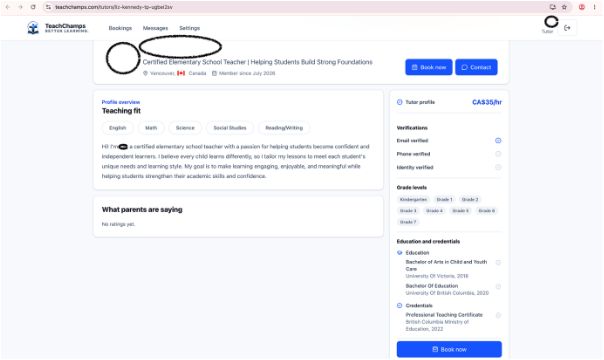604x360 pixels.
Task: Open the Settings nav item
Action: tap(190, 28)
